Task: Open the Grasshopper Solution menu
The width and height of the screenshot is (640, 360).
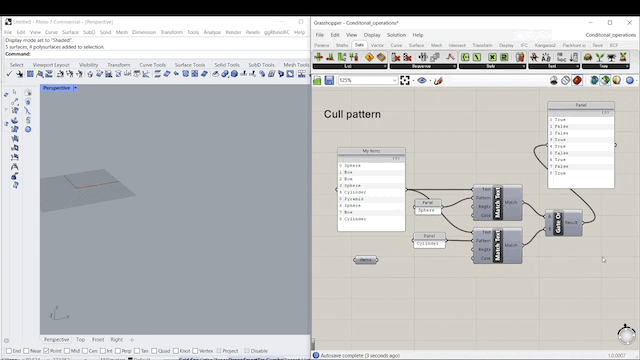Action: (396, 35)
